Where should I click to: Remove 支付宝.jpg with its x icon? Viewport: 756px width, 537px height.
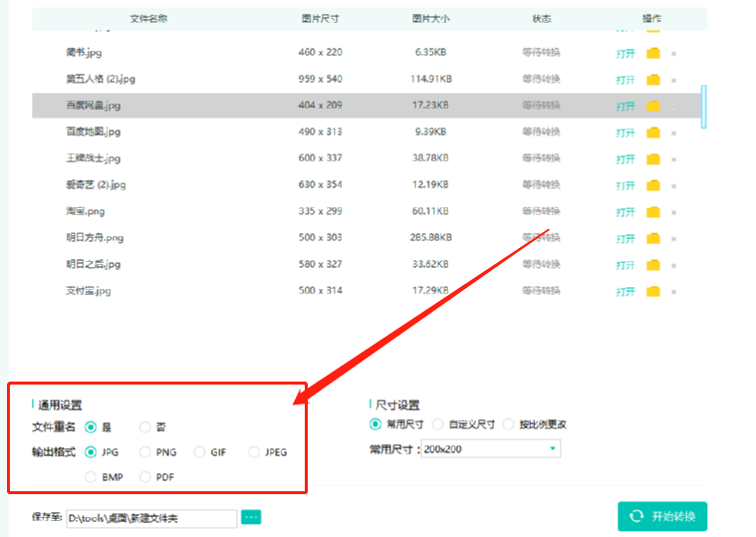pyautogui.click(x=673, y=292)
